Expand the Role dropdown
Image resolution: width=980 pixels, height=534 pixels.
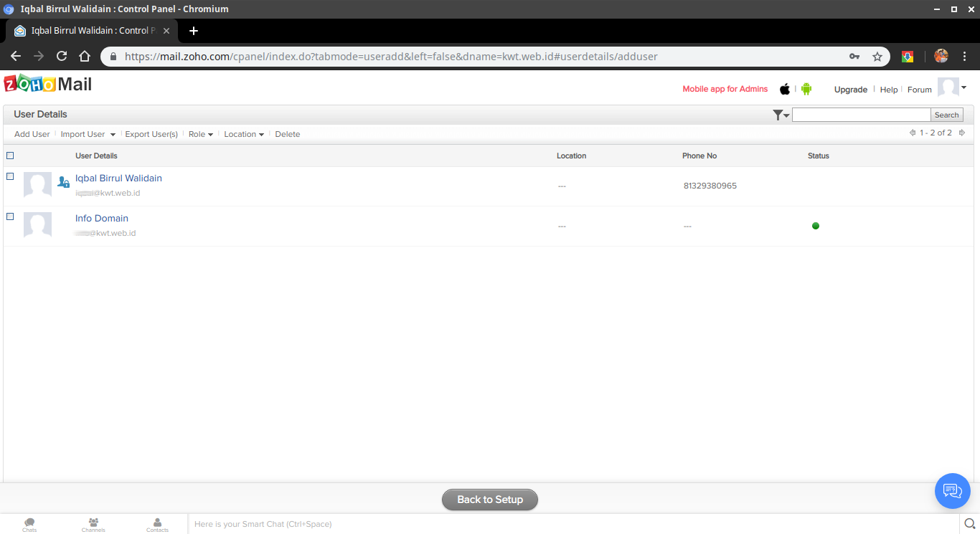pyautogui.click(x=200, y=134)
